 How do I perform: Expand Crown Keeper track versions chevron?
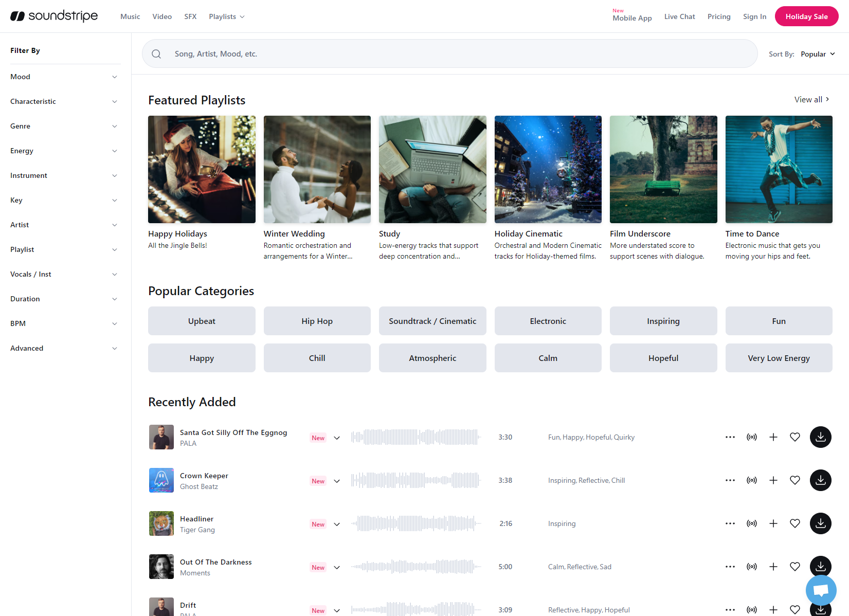(337, 481)
